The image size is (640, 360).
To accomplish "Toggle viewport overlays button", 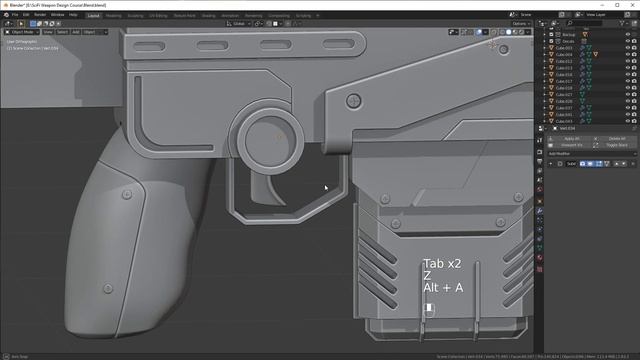I will (479, 32).
